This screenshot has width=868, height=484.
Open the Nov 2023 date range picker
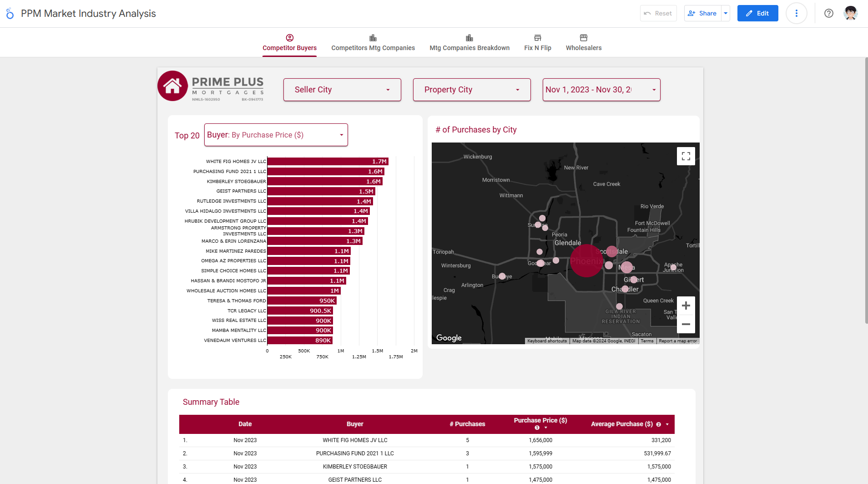[x=601, y=90]
